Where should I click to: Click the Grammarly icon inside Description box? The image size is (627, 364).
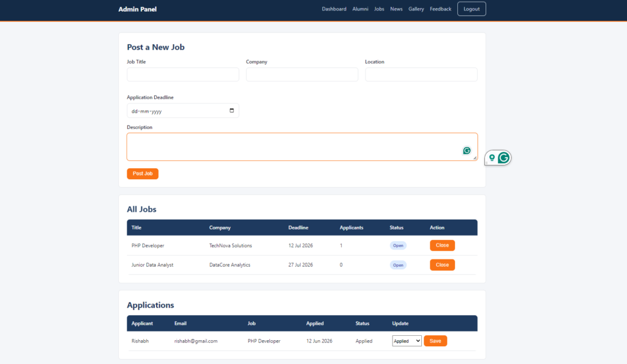click(467, 150)
